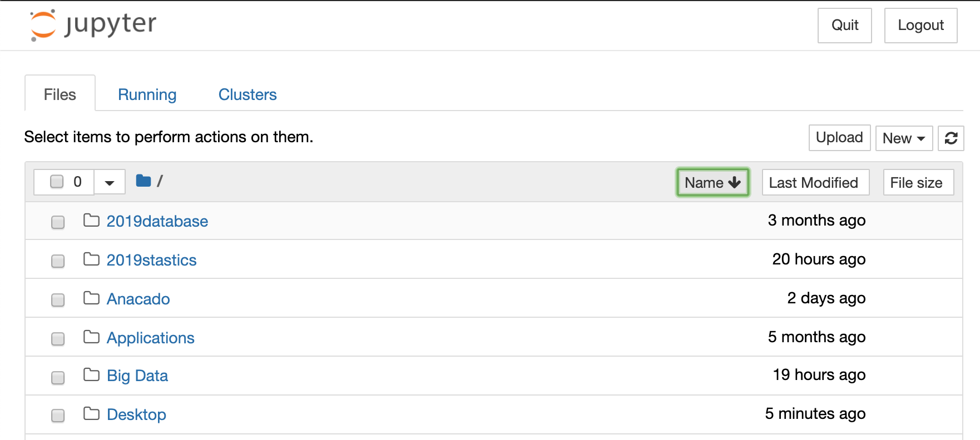Open the Clusters tab

point(248,94)
